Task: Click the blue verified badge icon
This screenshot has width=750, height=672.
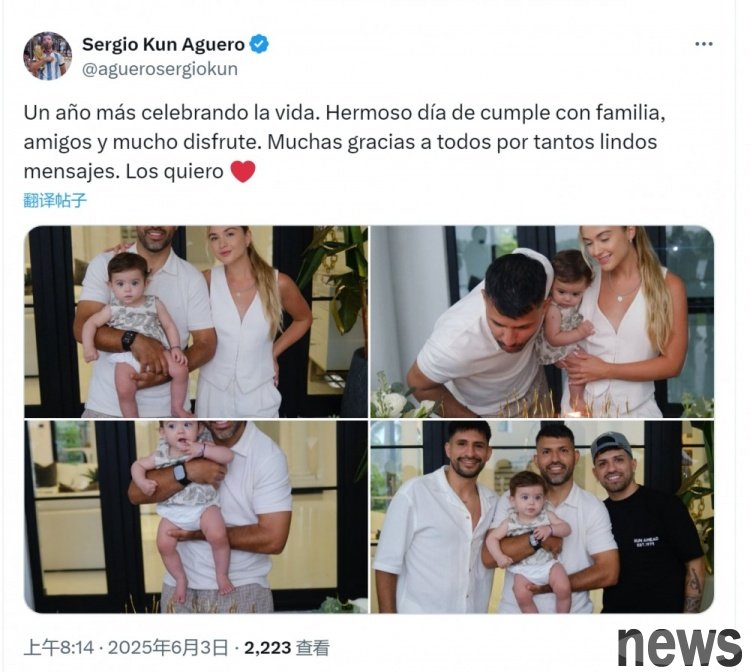Action: tap(259, 44)
